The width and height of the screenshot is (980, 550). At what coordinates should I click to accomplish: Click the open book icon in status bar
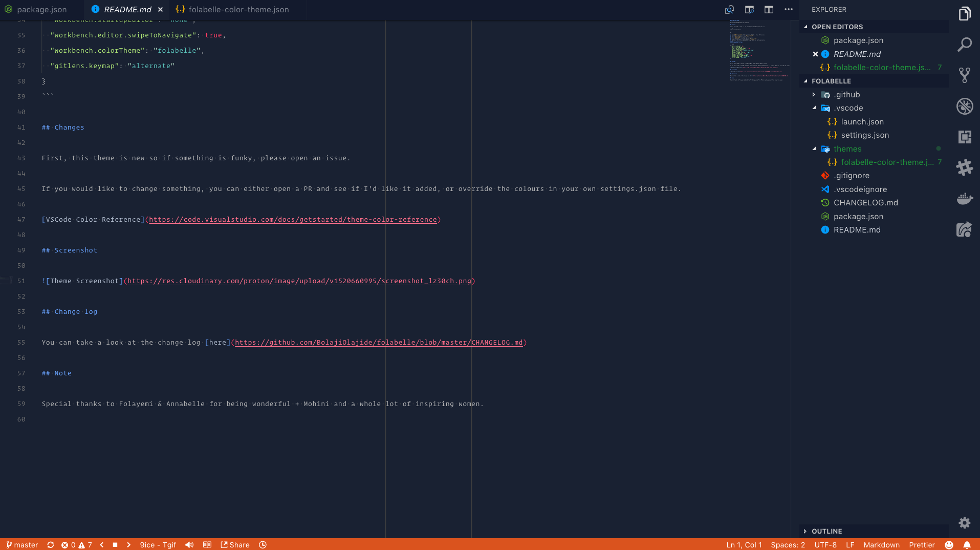207,545
